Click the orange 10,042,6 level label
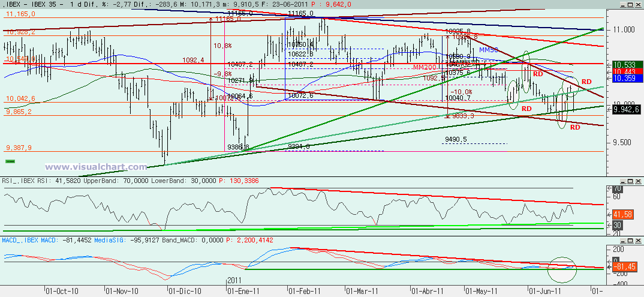644x297 pixels. 20,98
